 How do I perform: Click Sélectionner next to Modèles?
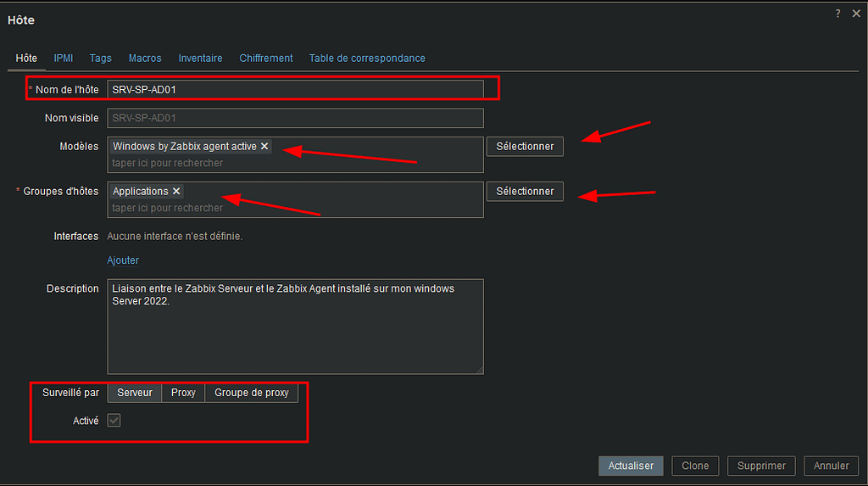tap(525, 147)
